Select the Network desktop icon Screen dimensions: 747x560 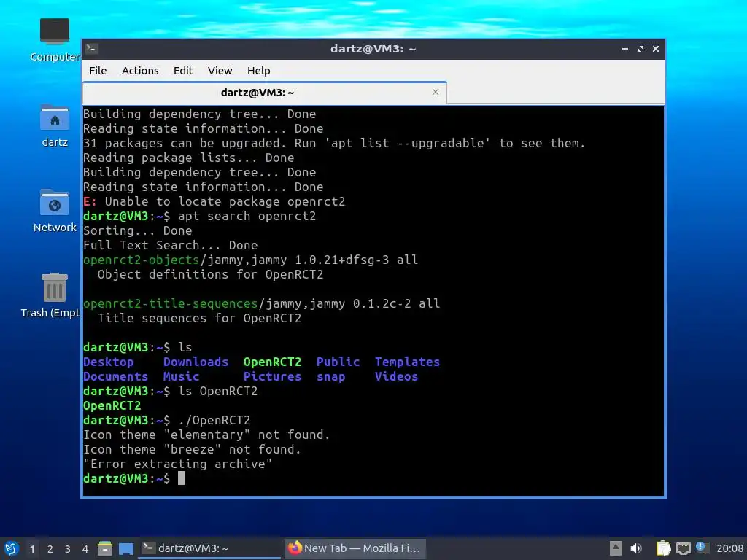(54, 211)
